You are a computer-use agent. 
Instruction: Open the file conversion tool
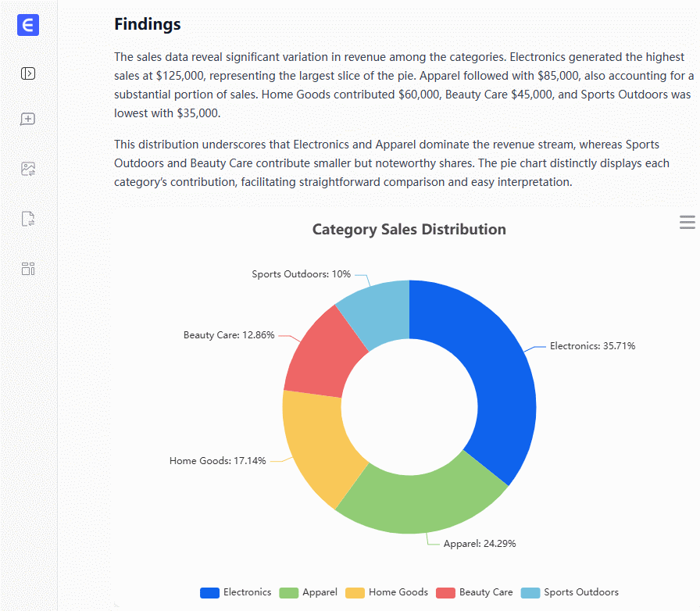click(x=28, y=219)
